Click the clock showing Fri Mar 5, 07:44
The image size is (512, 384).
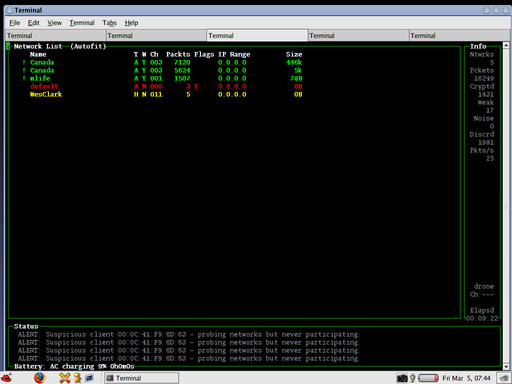[466, 378]
